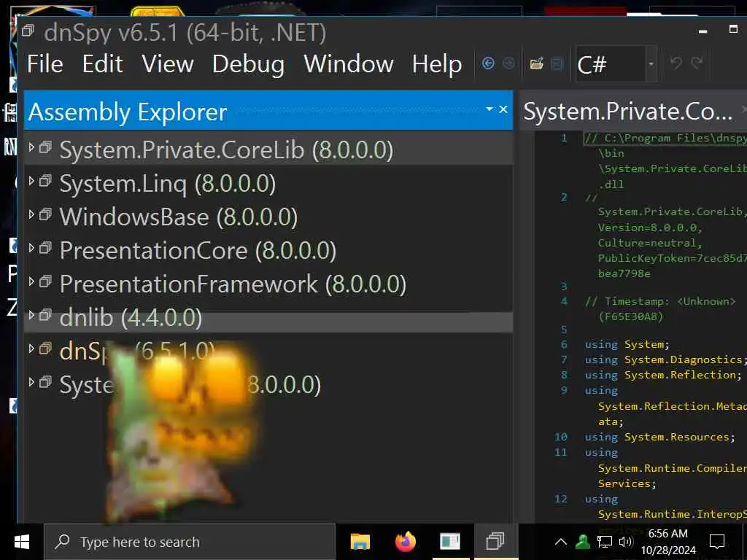Open the File menu
Screen dimensions: 747x560
[44, 64]
